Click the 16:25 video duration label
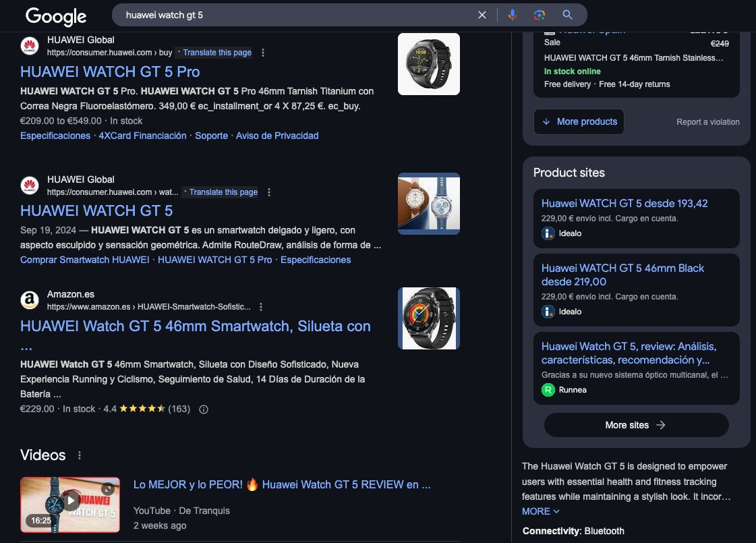The height and width of the screenshot is (543, 756). coord(41,520)
